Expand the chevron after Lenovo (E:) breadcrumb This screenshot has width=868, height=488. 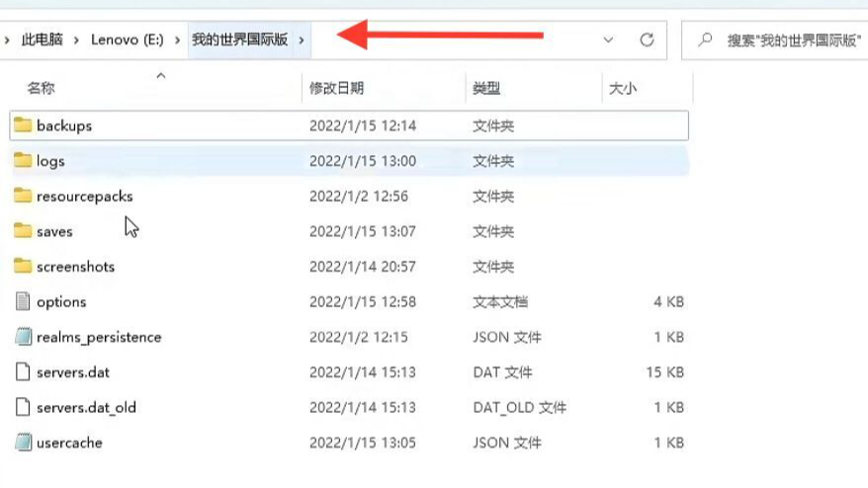[177, 40]
